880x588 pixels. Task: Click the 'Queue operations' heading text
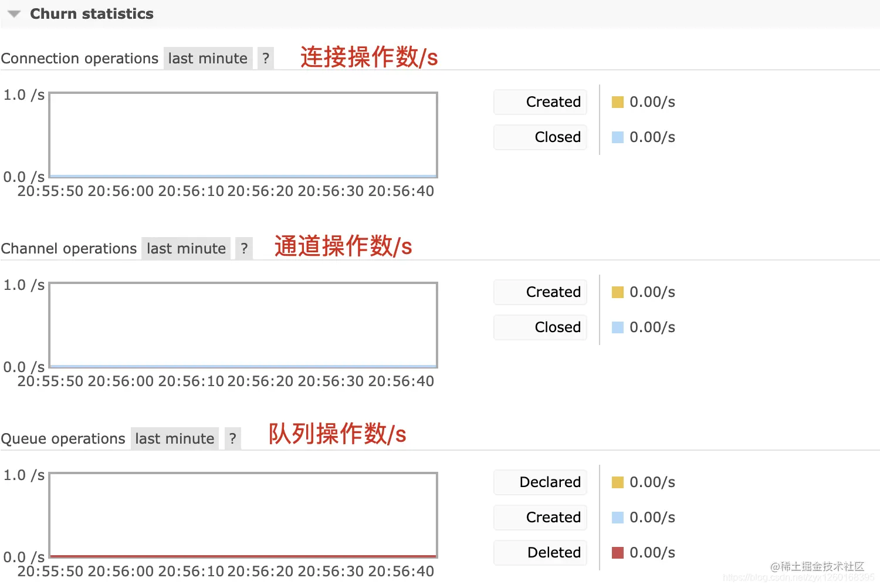pos(63,439)
